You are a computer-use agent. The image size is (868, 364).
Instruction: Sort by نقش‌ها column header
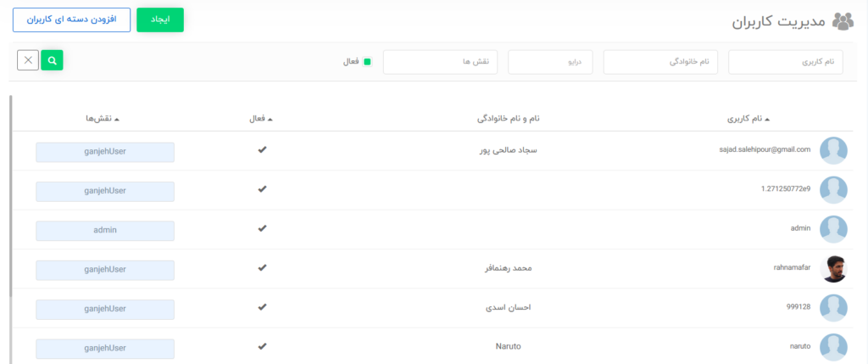pyautogui.click(x=103, y=119)
